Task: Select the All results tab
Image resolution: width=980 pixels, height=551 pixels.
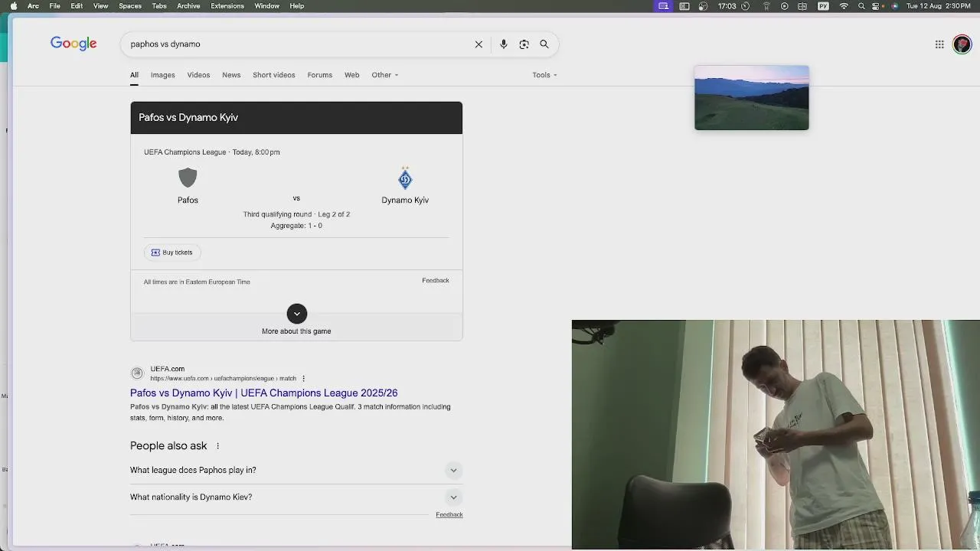Action: tap(134, 75)
